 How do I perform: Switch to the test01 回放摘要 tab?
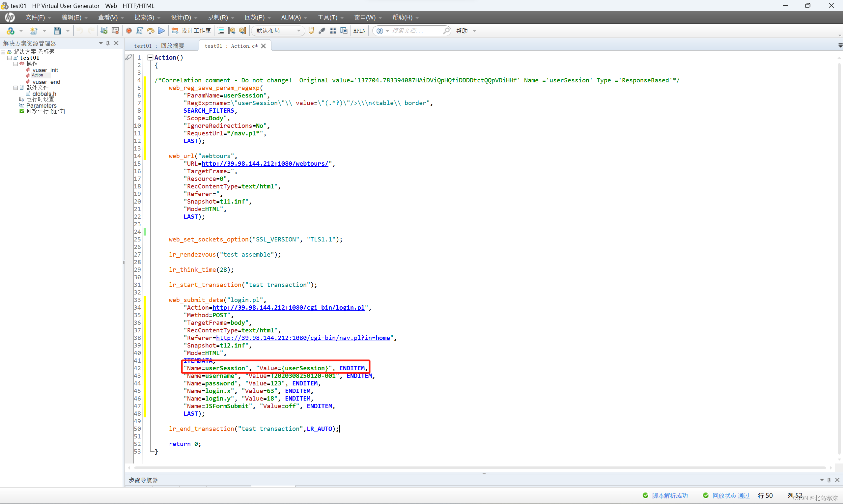pos(159,46)
